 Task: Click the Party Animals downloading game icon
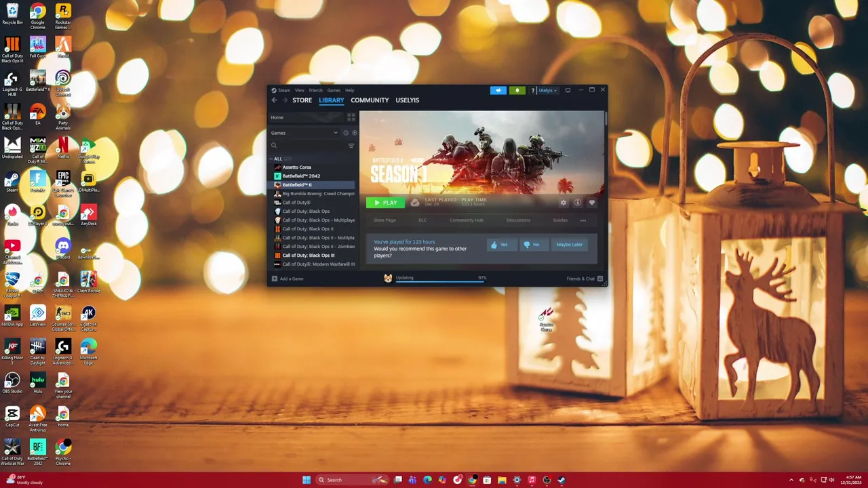click(388, 278)
